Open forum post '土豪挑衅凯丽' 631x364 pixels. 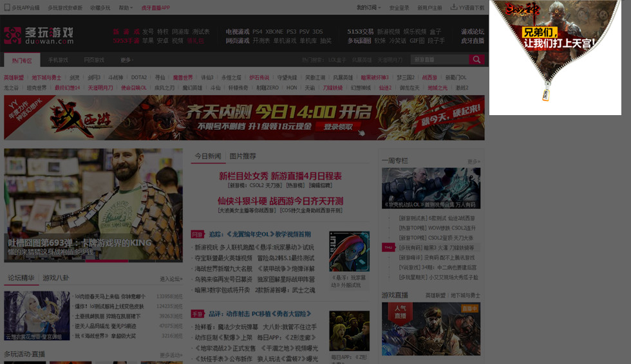(x=108, y=316)
